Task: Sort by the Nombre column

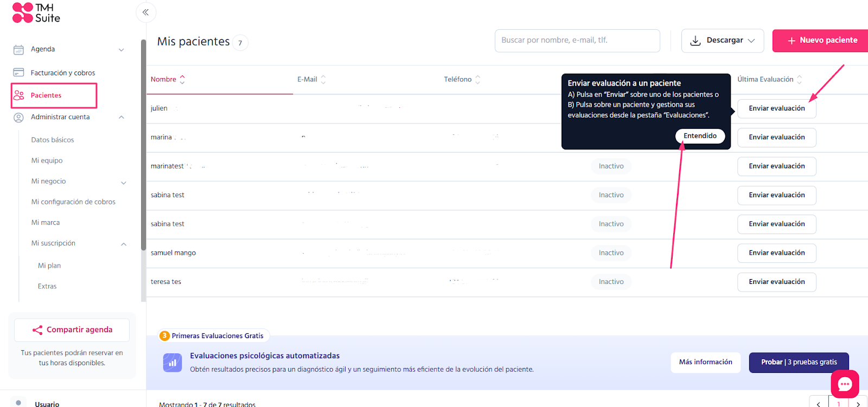Action: [x=168, y=80]
